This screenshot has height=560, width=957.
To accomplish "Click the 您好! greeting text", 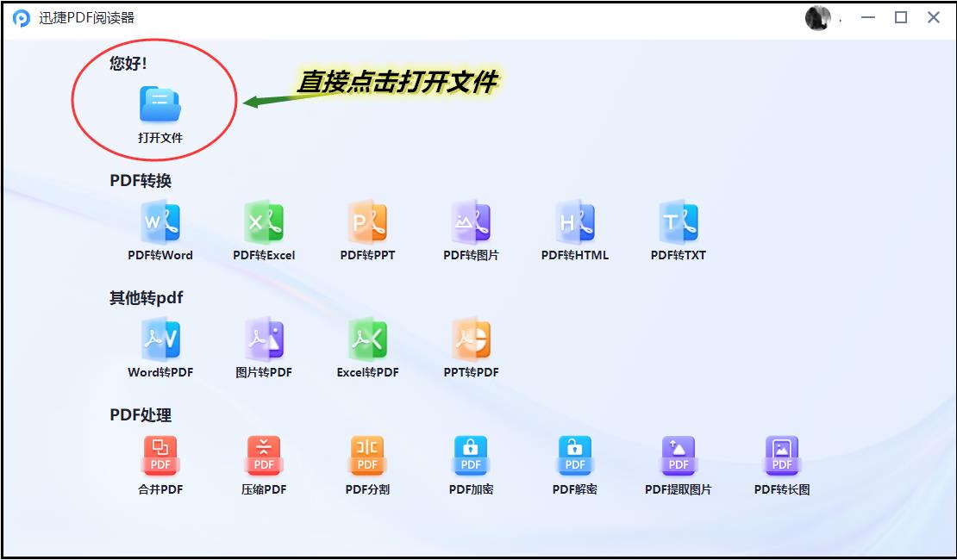I will click(128, 64).
